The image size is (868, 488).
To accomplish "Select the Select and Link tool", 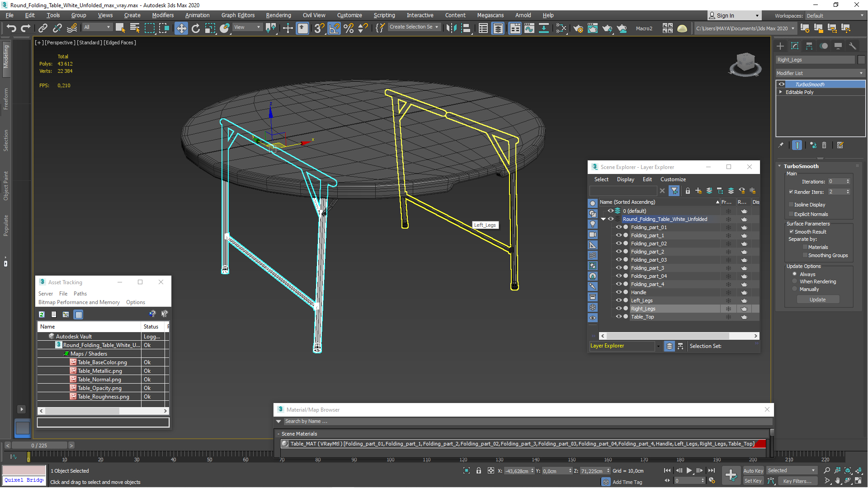I will (x=42, y=28).
